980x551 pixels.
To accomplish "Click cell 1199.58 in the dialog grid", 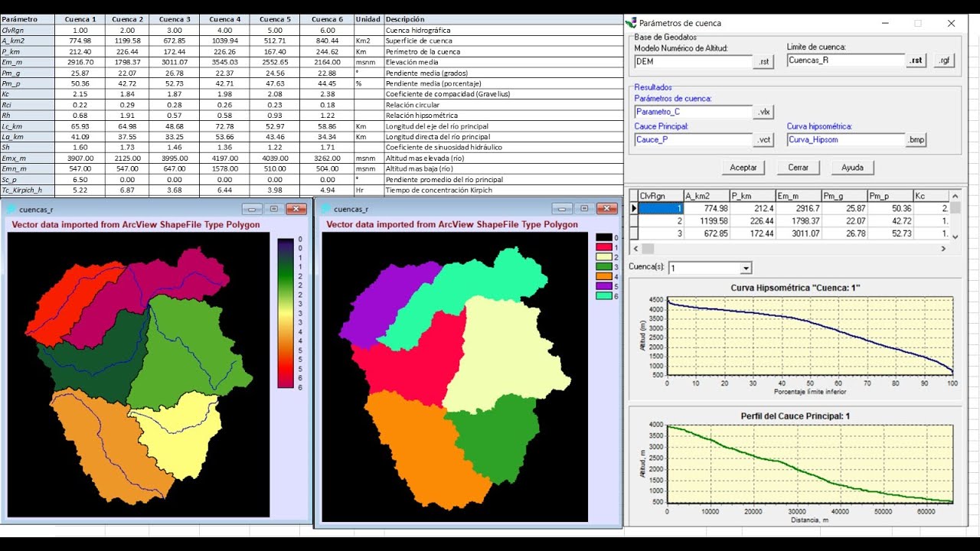I will (x=706, y=220).
